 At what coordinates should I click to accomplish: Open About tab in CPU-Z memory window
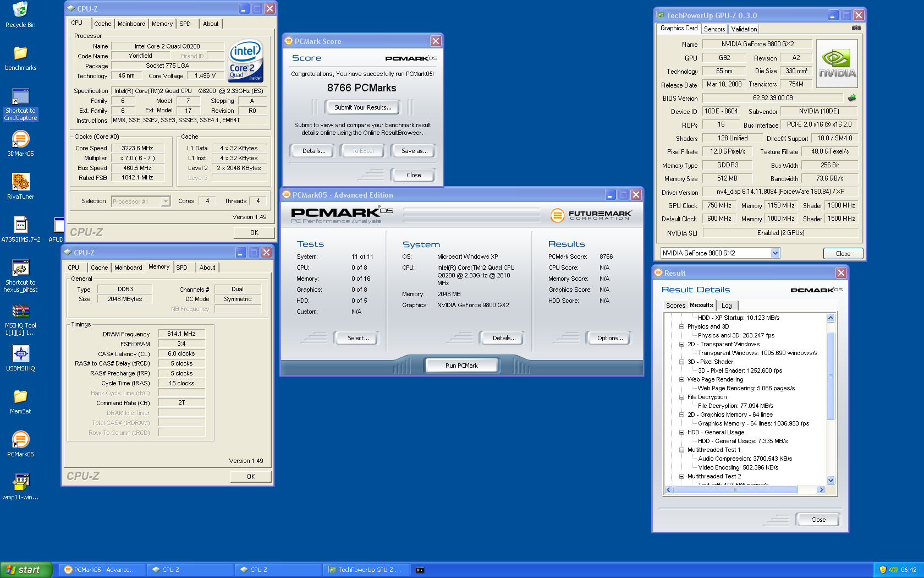click(x=207, y=268)
